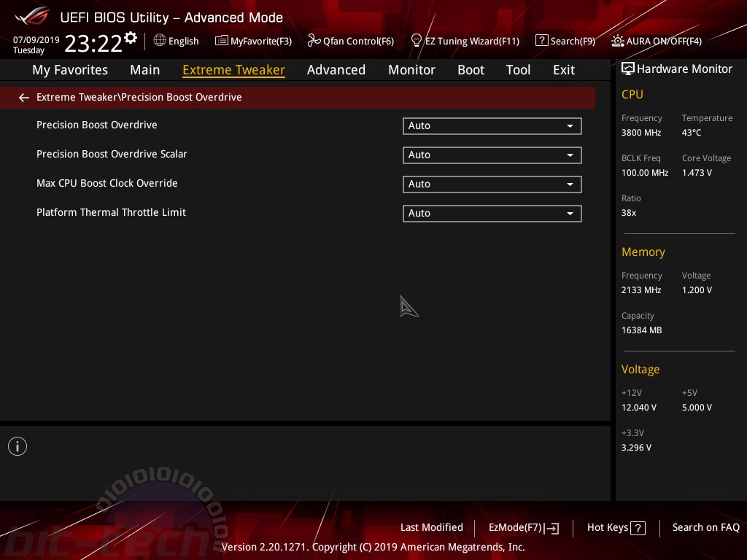Click the Hardware Monitor display icon
This screenshot has height=560, width=747.
point(628,69)
